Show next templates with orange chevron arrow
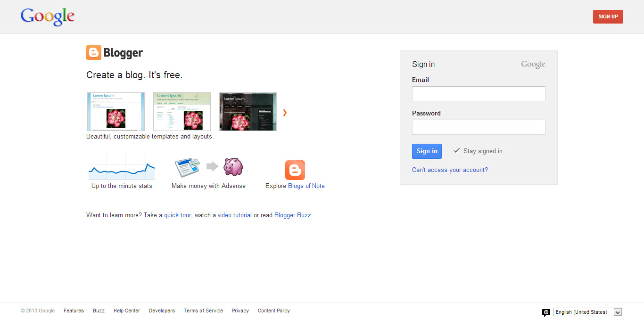Viewport: 644px width, 319px height. [285, 113]
